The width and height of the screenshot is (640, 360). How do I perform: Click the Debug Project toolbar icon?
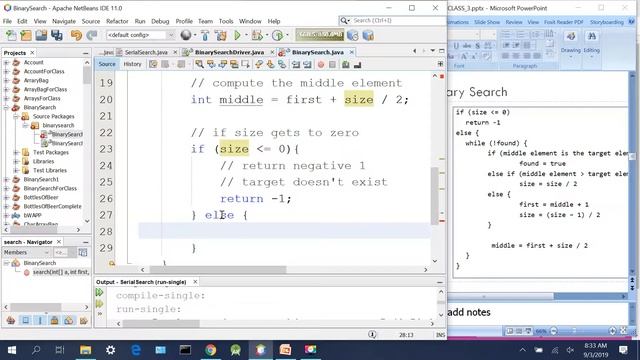coord(257,36)
